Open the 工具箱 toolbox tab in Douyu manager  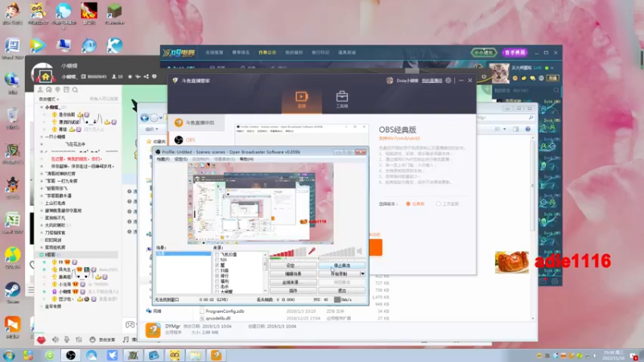pos(341,100)
